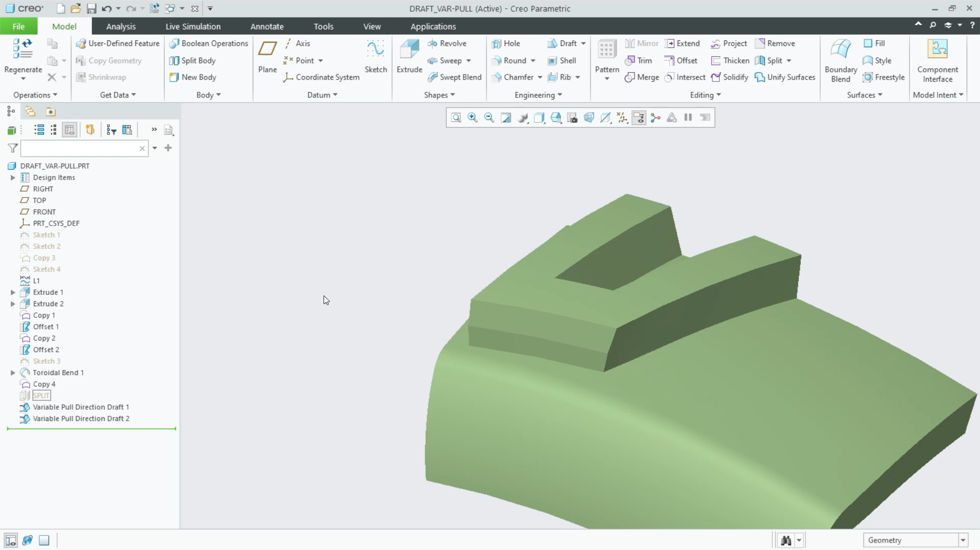Open the Geometry selection filter dropdown
Screen dimensions: 980x550
click(x=963, y=540)
